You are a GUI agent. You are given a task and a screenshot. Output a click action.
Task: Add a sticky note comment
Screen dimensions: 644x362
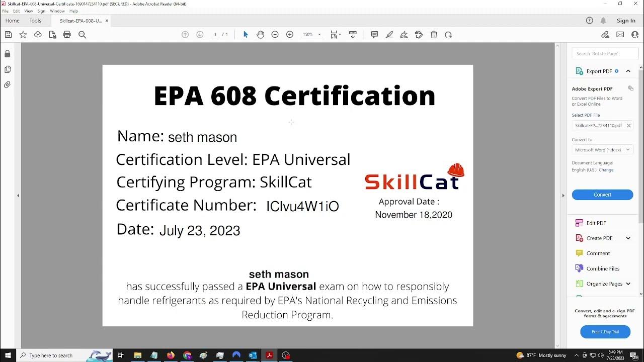coord(374,35)
